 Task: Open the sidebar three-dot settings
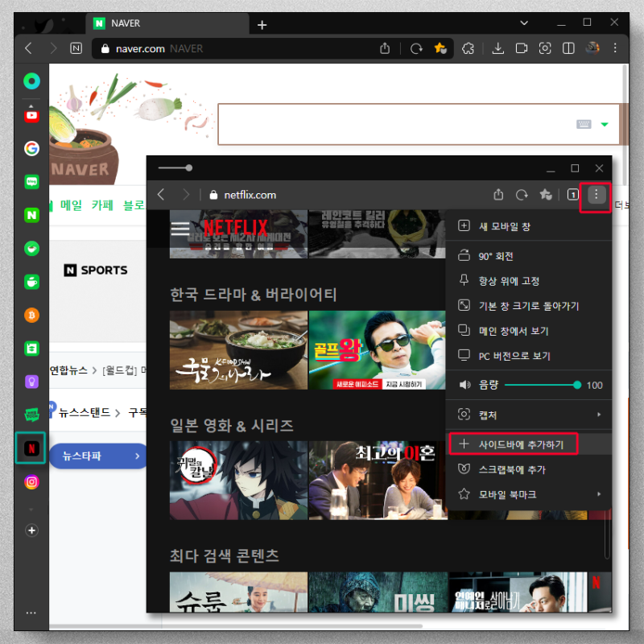[x=31, y=613]
